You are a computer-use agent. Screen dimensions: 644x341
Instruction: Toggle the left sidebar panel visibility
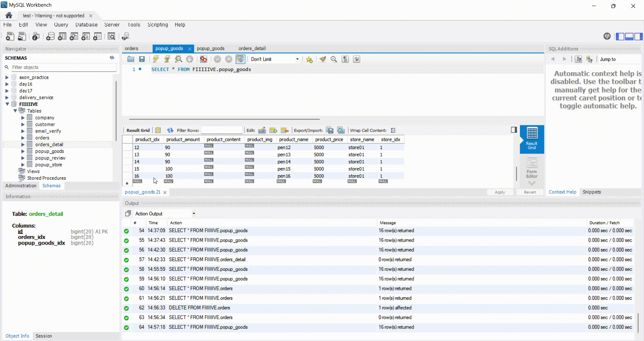[620, 36]
